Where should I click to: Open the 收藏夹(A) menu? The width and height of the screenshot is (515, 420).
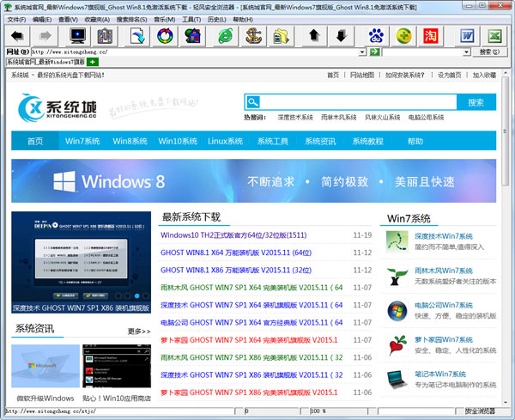pyautogui.click(x=97, y=20)
